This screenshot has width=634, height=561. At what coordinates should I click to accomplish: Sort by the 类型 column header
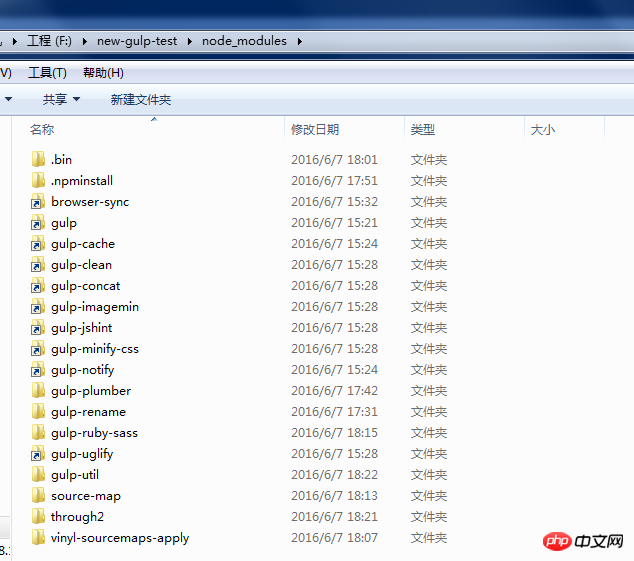(x=423, y=129)
